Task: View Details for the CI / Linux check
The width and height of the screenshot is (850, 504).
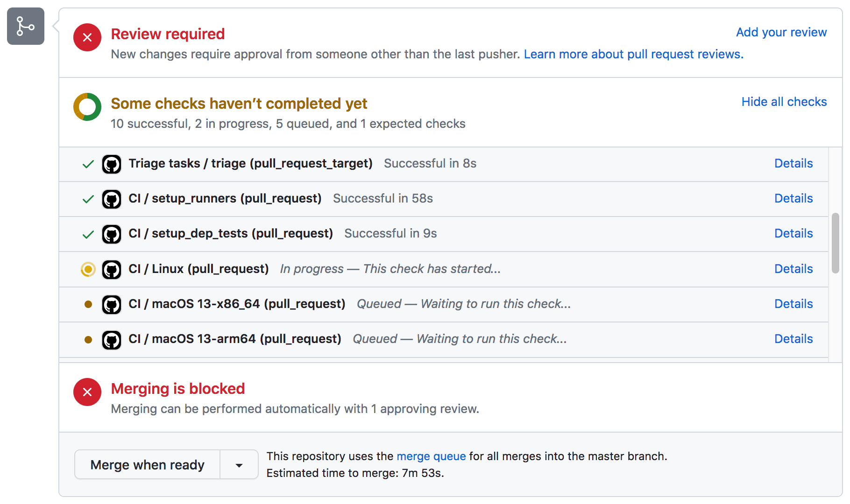Action: pos(793,269)
